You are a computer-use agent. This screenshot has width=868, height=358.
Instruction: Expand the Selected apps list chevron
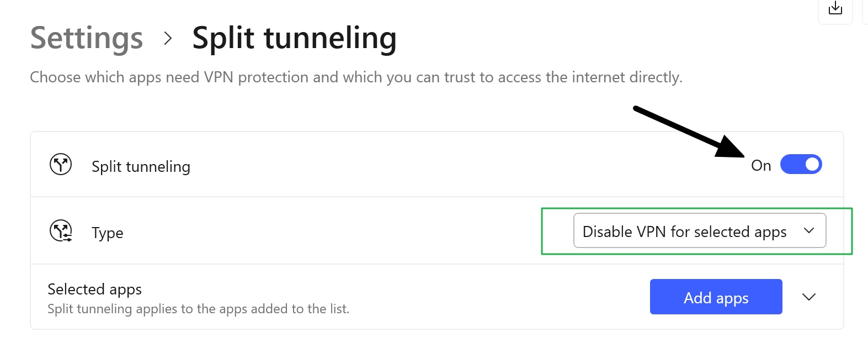click(x=809, y=297)
